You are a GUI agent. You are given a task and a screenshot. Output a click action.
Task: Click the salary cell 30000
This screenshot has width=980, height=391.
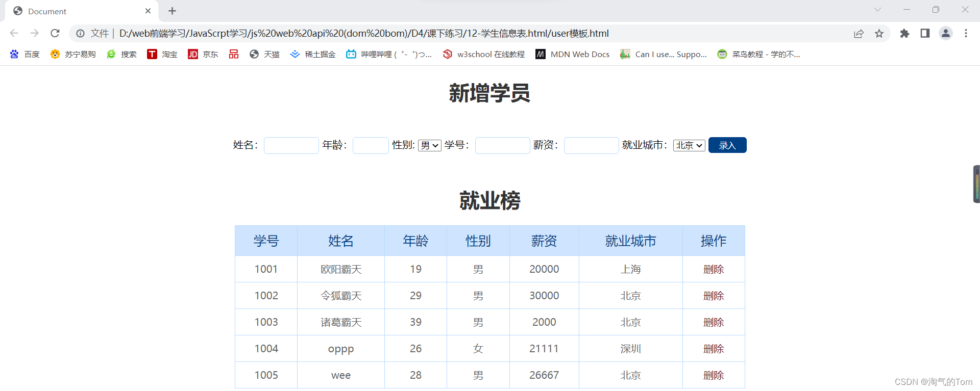[x=544, y=296]
